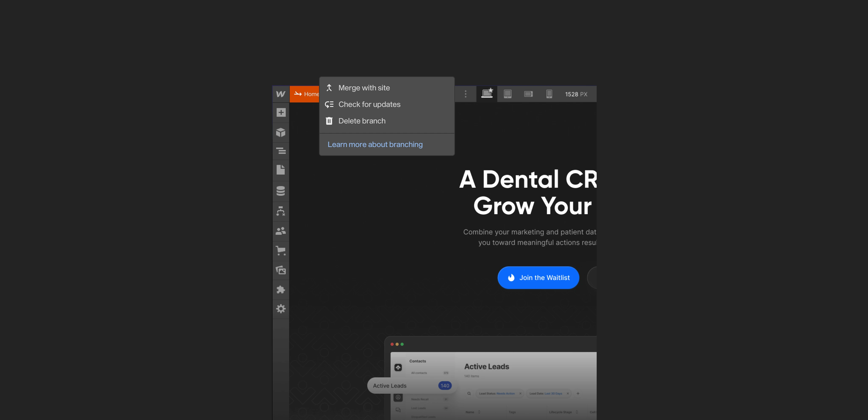Open the Pages panel
The height and width of the screenshot is (420, 868).
pos(281,170)
